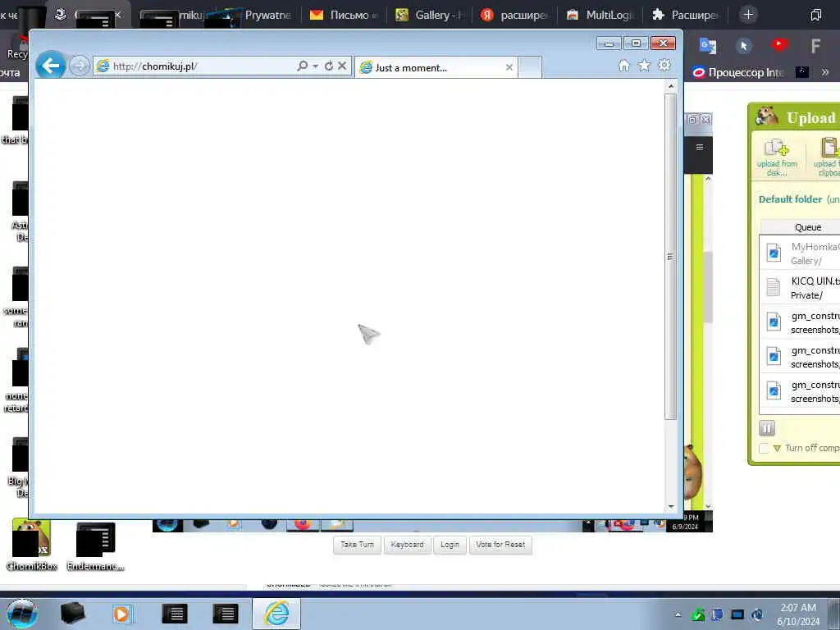
Task: Switch to the Gallery browser tab
Action: point(430,15)
